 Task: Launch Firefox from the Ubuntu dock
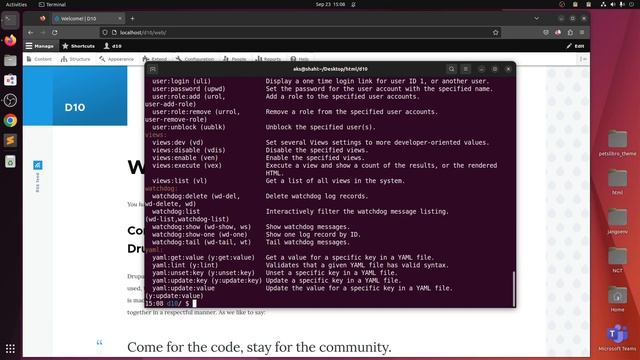(10, 40)
